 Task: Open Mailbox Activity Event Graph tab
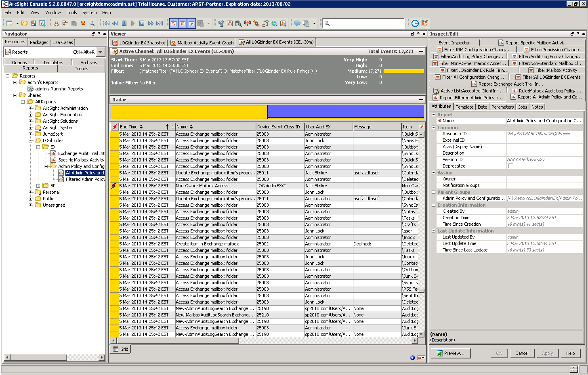click(202, 42)
